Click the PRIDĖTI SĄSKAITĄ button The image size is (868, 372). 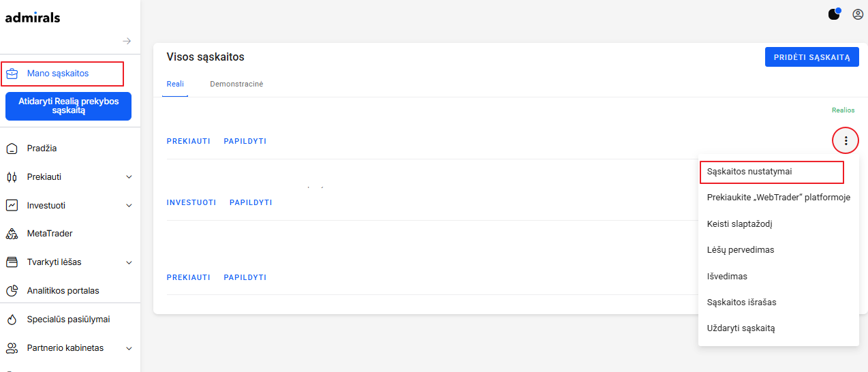tap(811, 57)
